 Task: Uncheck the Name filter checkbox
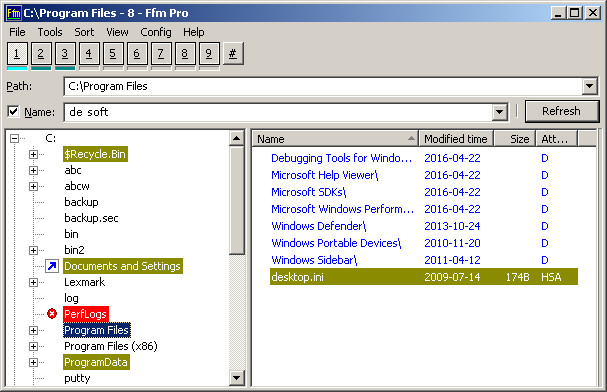click(13, 112)
